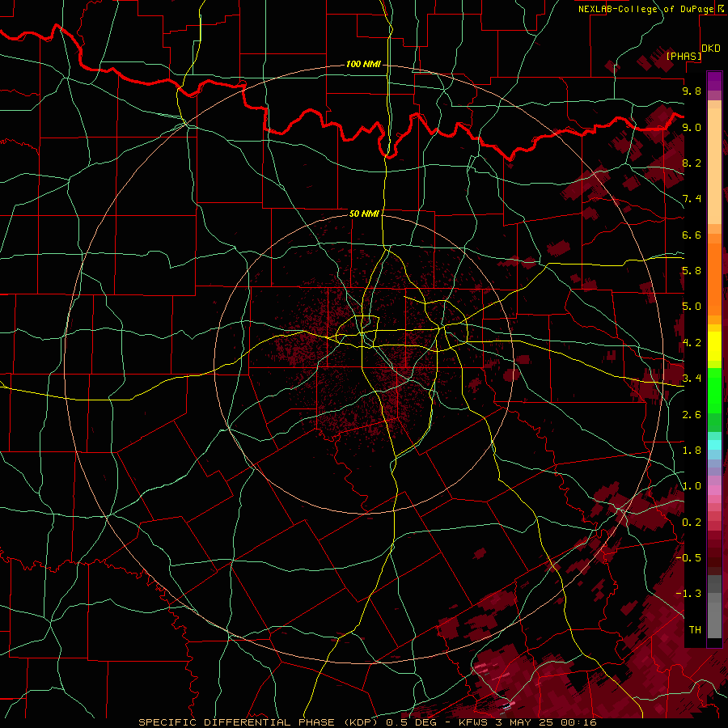
Task: Click the "TH" threshold label on the scale
Action: 695,630
